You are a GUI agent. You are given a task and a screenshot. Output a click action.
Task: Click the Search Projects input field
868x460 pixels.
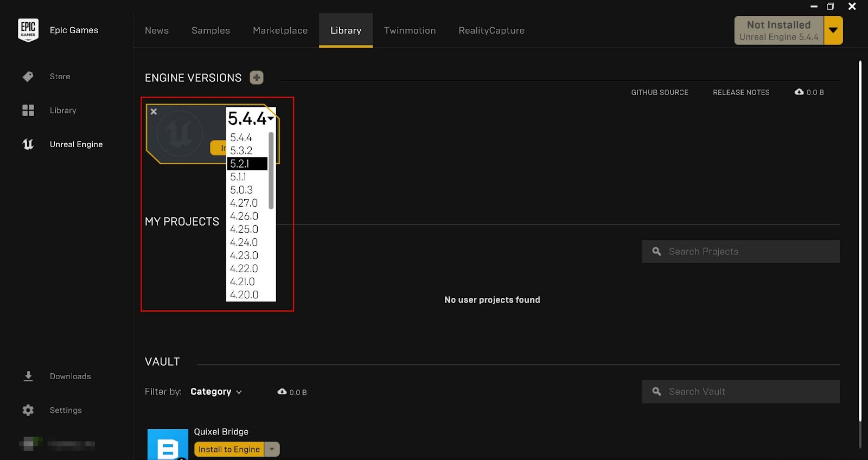(x=741, y=252)
